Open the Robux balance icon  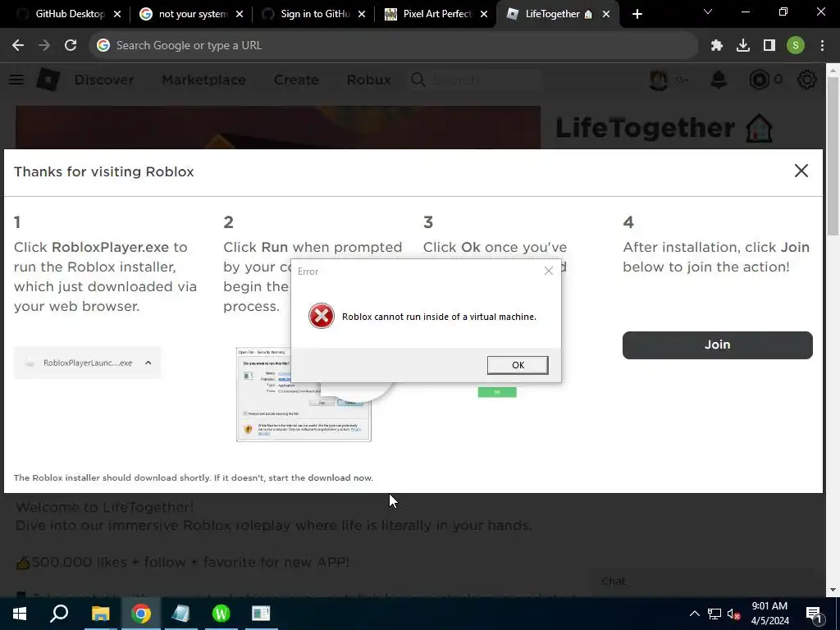click(760, 80)
